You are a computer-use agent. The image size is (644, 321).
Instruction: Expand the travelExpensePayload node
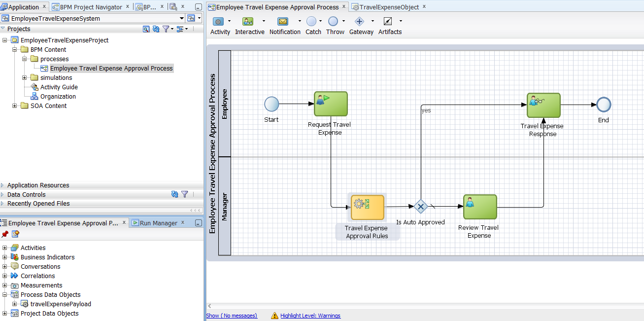[15, 304]
